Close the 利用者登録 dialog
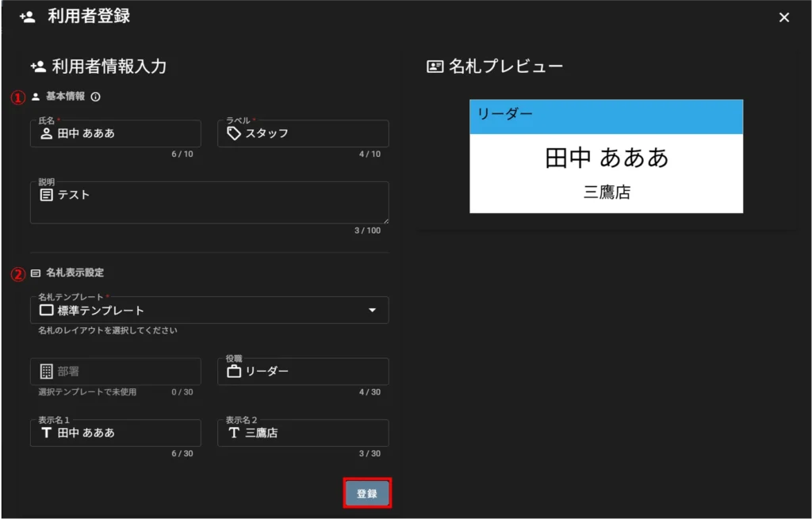Image resolution: width=812 pixels, height=519 pixels. coord(784,17)
